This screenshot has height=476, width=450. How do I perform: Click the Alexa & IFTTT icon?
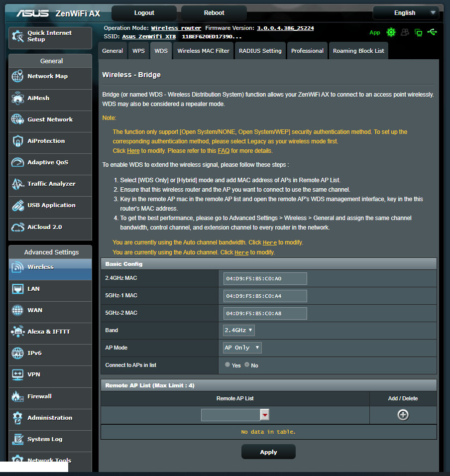pyautogui.click(x=17, y=332)
